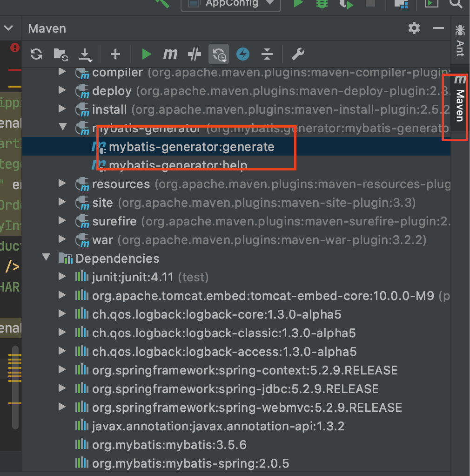Toggle Skip Tests mode
Screen dimensions: 470x476
click(x=195, y=54)
